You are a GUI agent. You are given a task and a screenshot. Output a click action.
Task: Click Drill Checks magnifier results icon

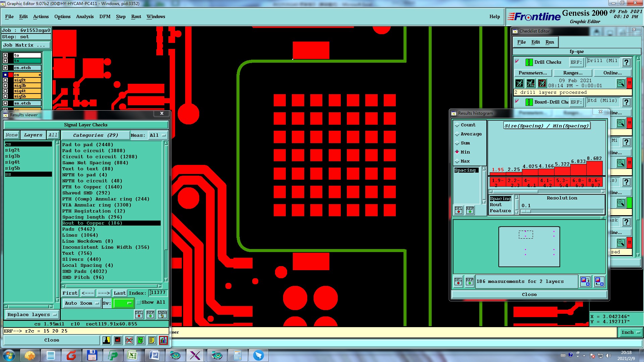(x=621, y=83)
